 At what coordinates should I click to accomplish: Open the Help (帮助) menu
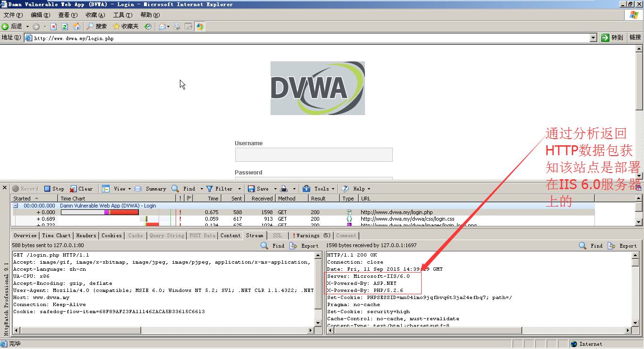coord(150,15)
